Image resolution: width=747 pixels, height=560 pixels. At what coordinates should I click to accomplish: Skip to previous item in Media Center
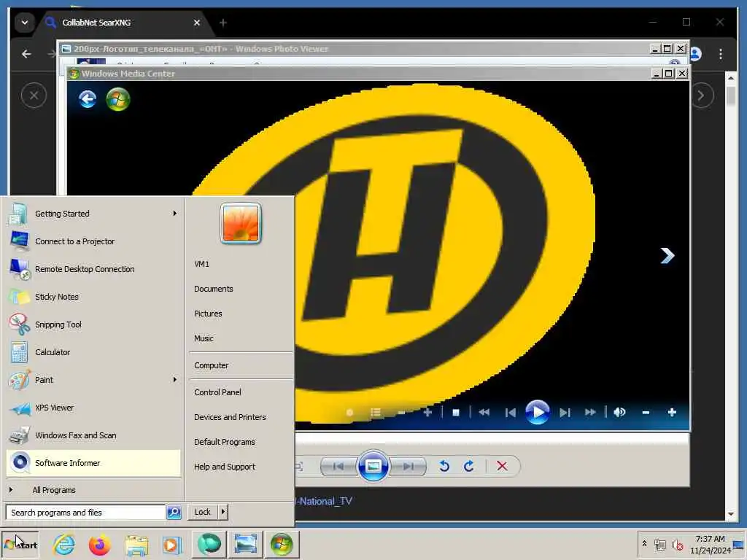(x=510, y=413)
